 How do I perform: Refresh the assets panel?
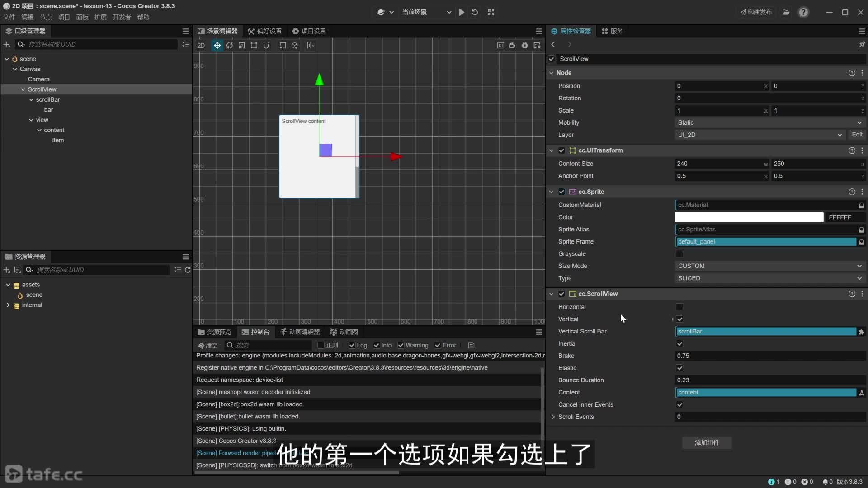click(188, 270)
